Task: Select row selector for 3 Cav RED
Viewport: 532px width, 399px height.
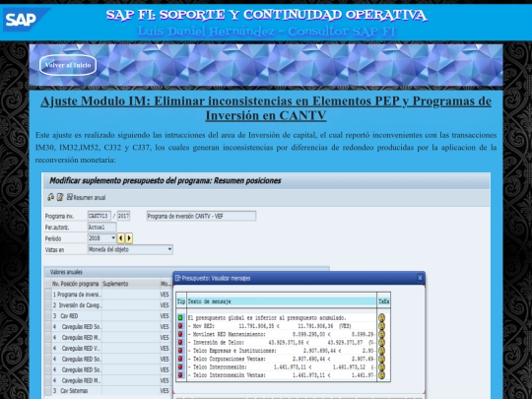Action: [x=48, y=316]
